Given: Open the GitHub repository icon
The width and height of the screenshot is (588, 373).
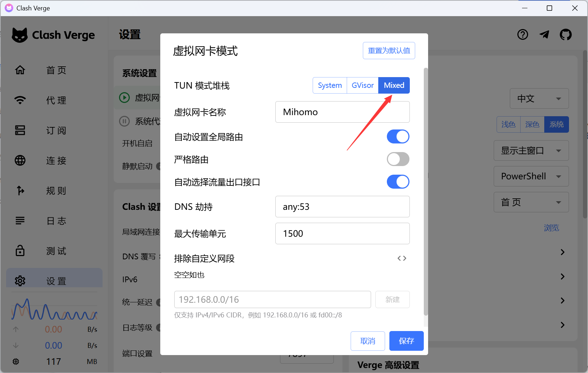Looking at the screenshot, I should coord(566,34).
